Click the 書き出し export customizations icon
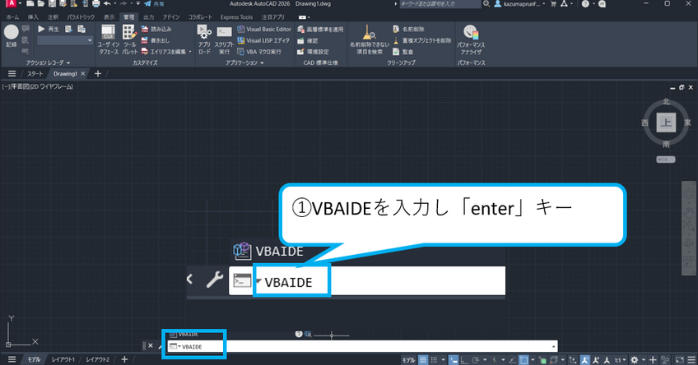 pyautogui.click(x=155, y=41)
